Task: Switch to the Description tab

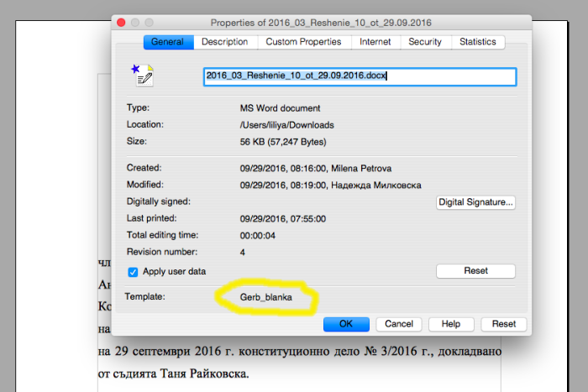Action: coord(224,42)
